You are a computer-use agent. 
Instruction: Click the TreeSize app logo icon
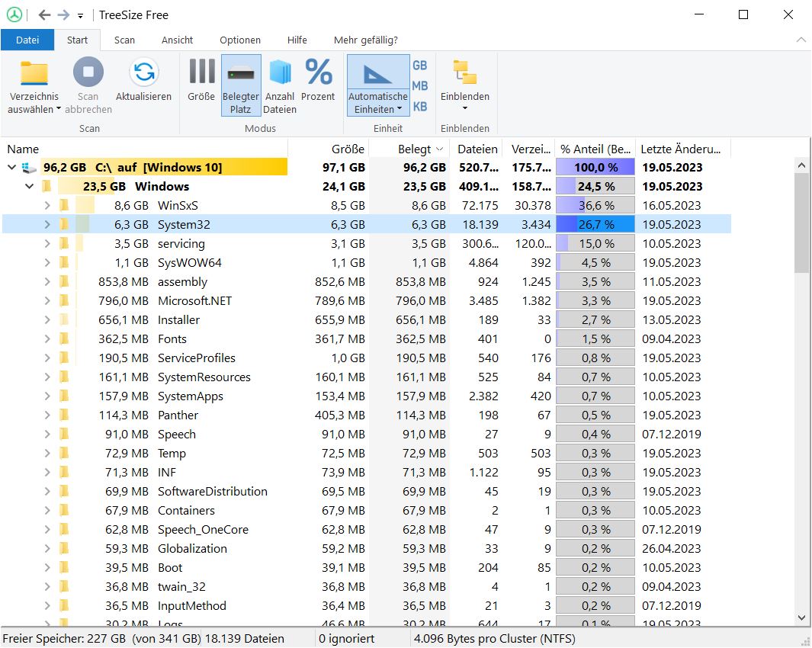click(x=14, y=14)
